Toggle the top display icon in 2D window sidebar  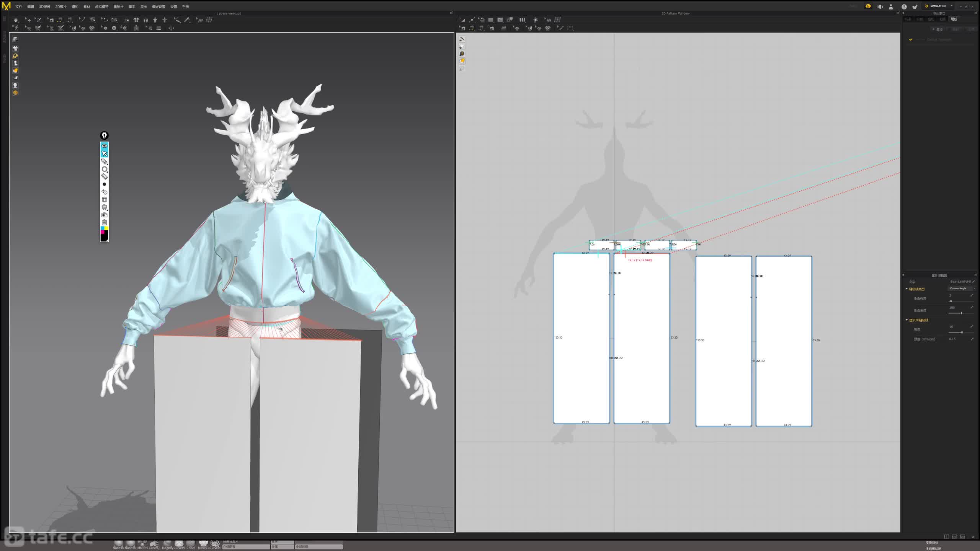pyautogui.click(x=462, y=39)
